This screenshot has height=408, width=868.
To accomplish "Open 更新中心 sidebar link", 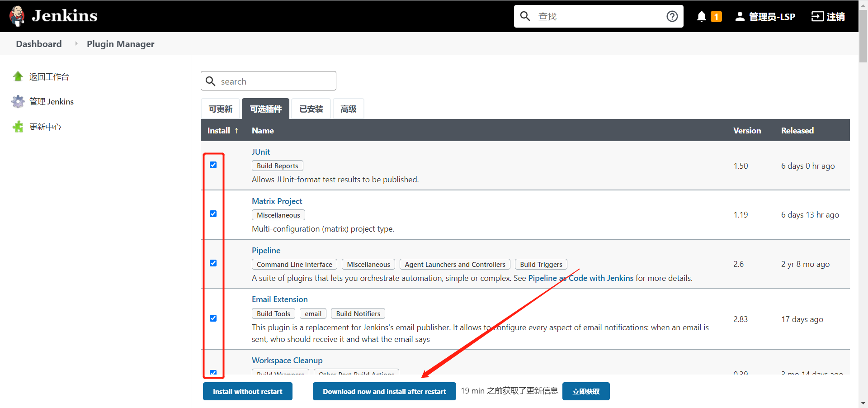I will [x=45, y=127].
